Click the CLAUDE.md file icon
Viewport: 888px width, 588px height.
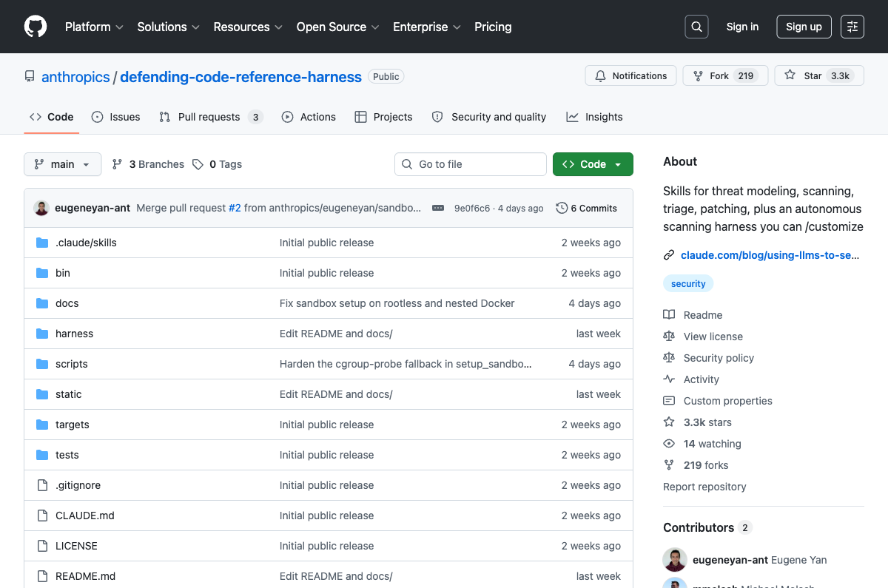click(42, 516)
